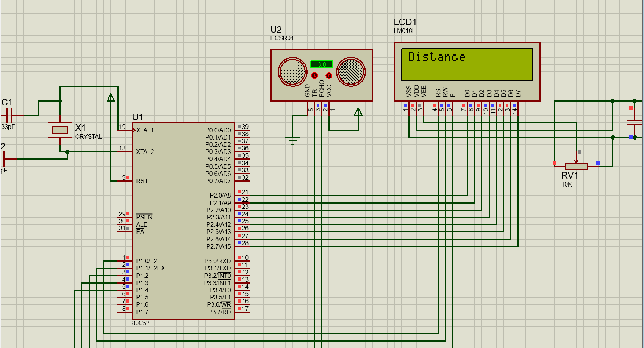Click the XTAL1 pin label on U1
644x348 pixels.
[x=145, y=130]
